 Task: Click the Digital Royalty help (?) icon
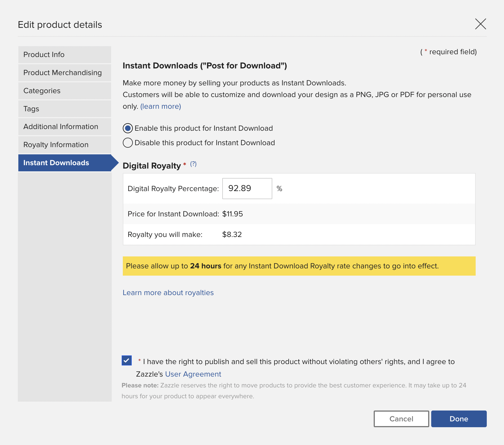(x=193, y=164)
